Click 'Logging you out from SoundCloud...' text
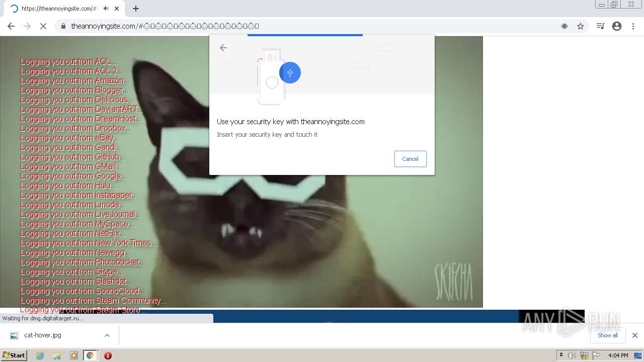Screen dimensions: 644x362 83,291
